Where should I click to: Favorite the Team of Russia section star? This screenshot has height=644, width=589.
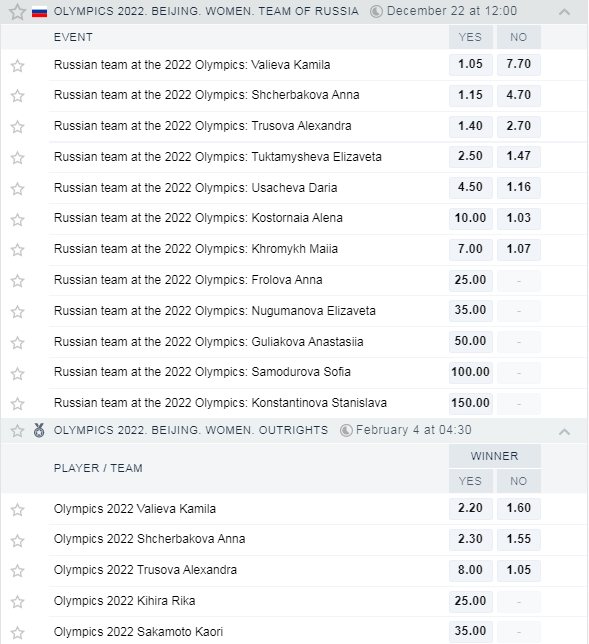[x=17, y=12]
